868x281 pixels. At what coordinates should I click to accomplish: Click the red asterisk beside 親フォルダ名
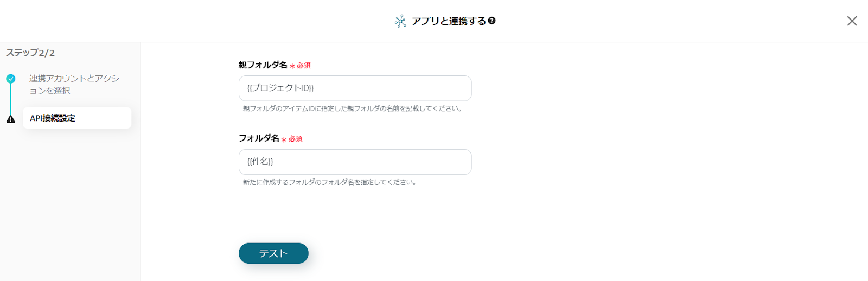pyautogui.click(x=292, y=66)
